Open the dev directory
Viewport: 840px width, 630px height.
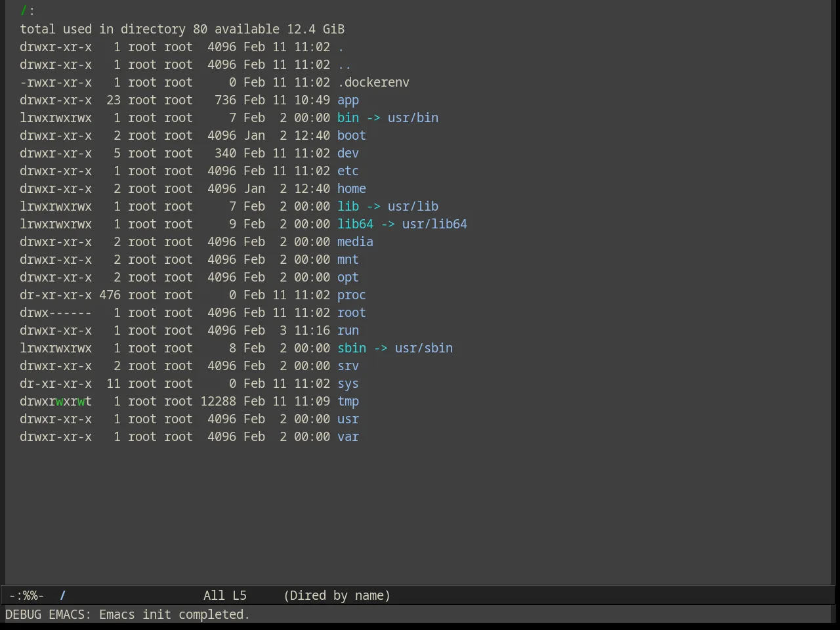(348, 154)
